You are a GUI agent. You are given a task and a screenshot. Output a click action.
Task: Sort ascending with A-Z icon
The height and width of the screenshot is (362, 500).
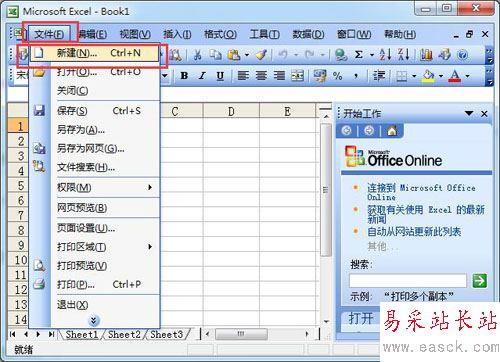(x=385, y=55)
